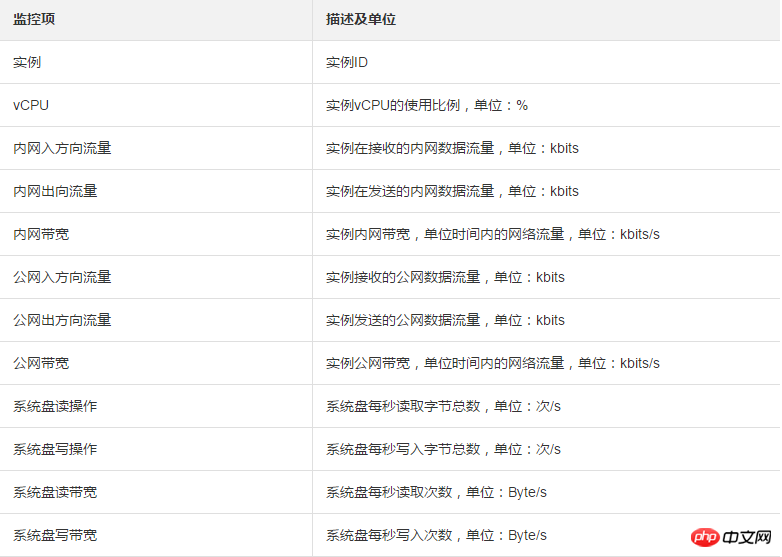The height and width of the screenshot is (557, 782).
Task: Select the 系统盘读带宽 row label
Action: click(x=55, y=492)
